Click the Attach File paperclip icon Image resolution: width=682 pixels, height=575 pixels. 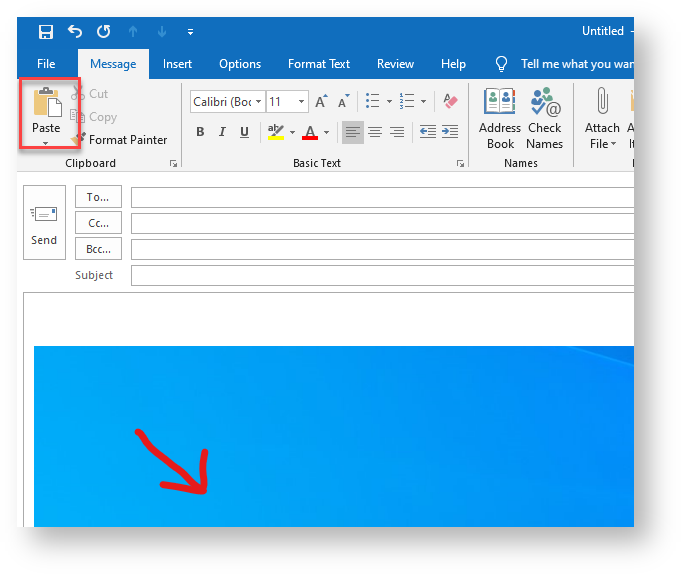(x=602, y=102)
